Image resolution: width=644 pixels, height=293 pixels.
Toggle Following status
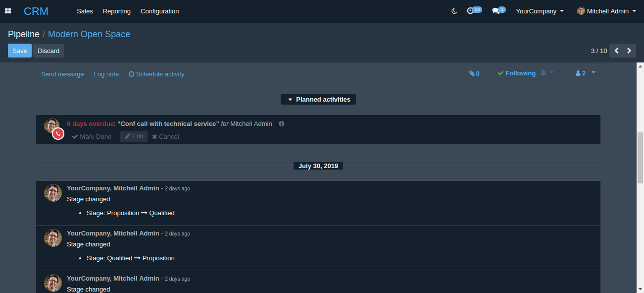pyautogui.click(x=516, y=73)
